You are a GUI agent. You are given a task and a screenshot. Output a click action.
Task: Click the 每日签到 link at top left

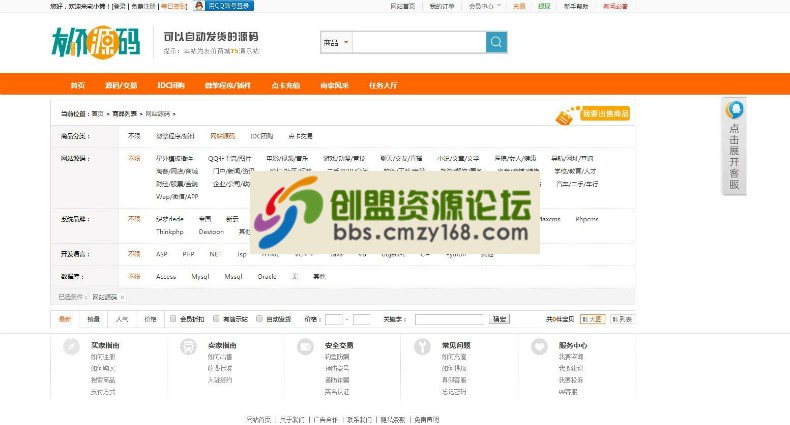click(x=173, y=7)
